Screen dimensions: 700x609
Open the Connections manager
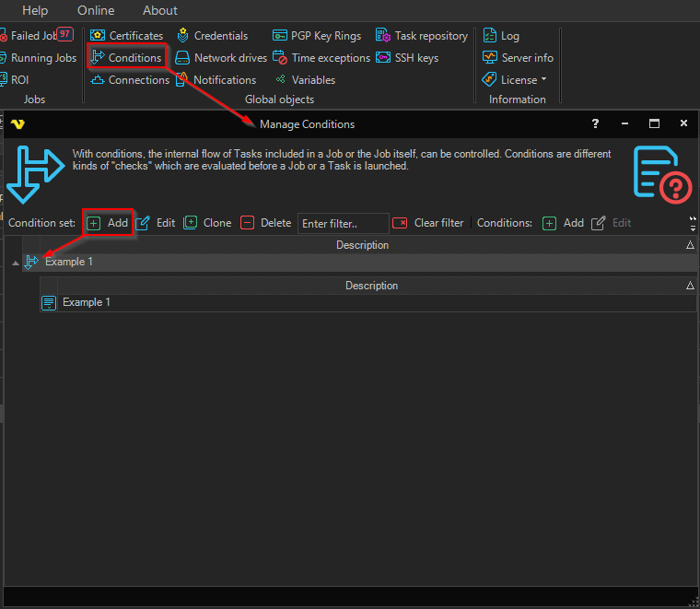(x=130, y=80)
